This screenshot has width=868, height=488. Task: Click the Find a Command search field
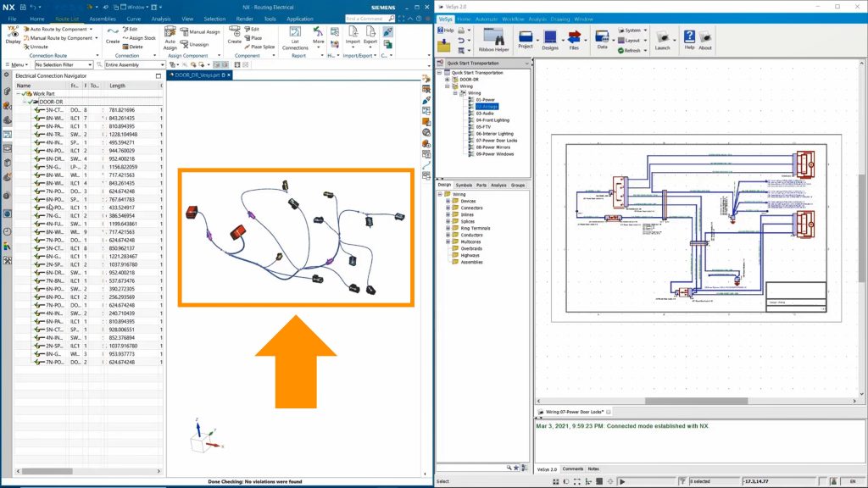[x=367, y=19]
